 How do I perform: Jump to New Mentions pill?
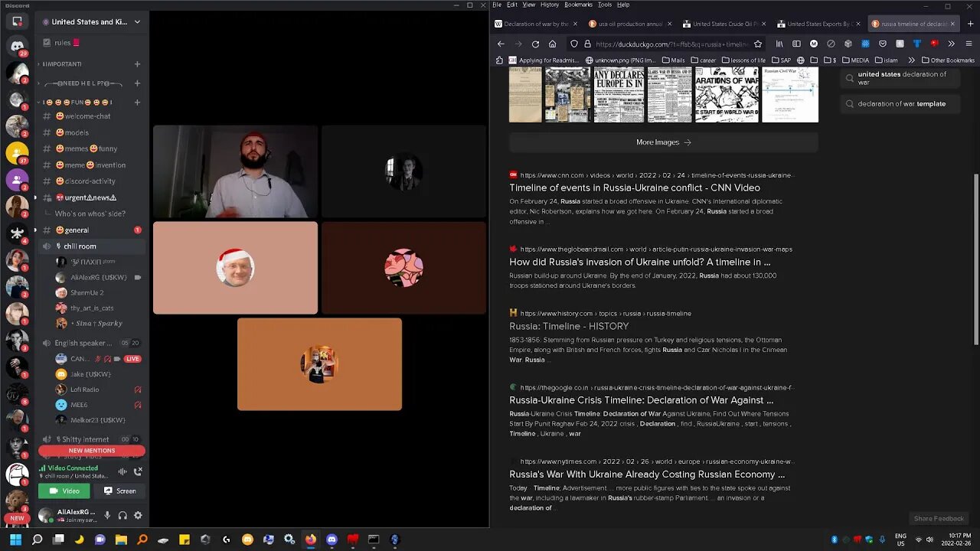click(x=92, y=451)
